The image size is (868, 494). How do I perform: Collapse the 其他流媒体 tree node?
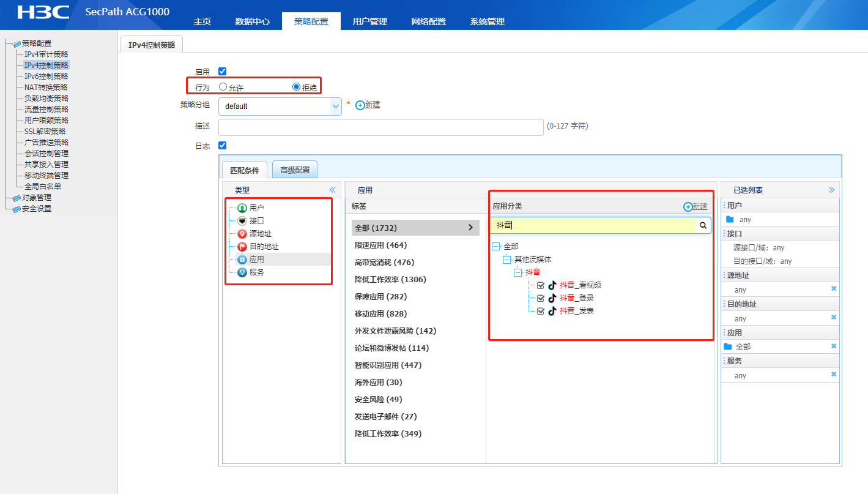(506, 260)
